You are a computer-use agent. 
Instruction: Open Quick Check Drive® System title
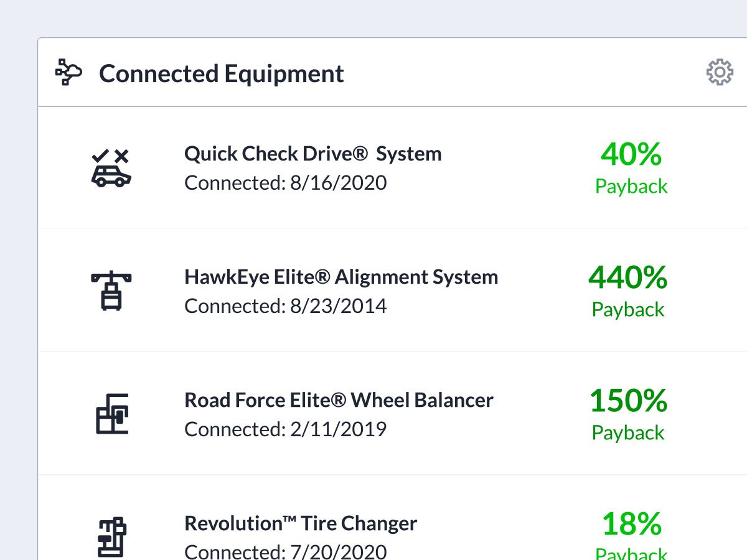[312, 154]
